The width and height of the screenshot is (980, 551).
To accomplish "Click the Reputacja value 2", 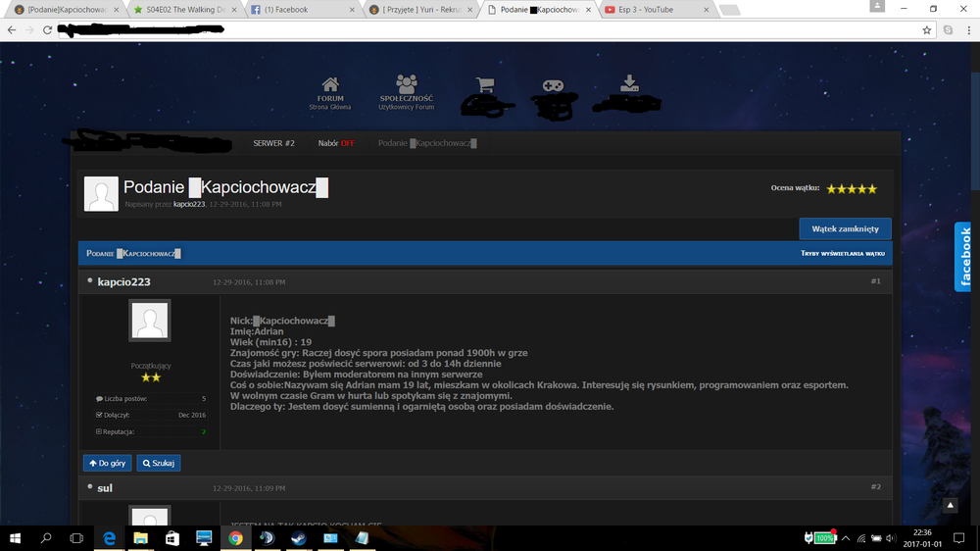I will point(203,431).
